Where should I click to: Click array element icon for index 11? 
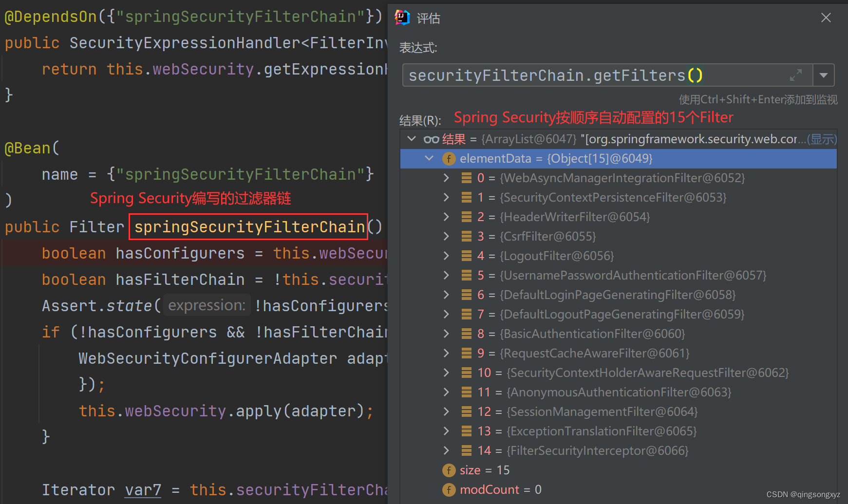(467, 392)
